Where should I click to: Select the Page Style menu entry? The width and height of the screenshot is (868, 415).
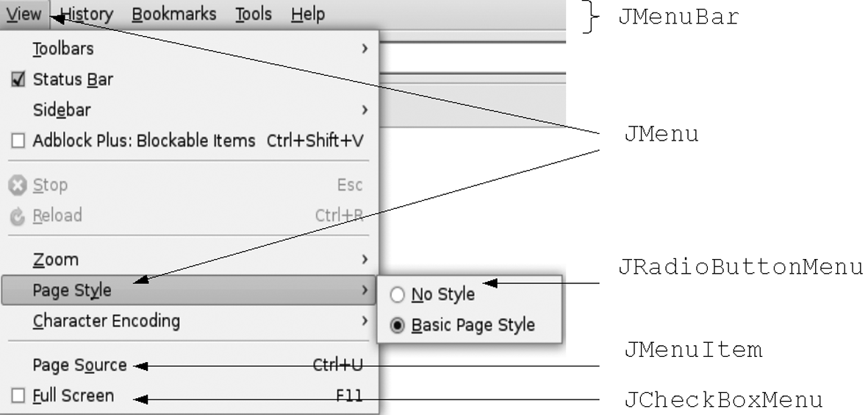click(190, 290)
